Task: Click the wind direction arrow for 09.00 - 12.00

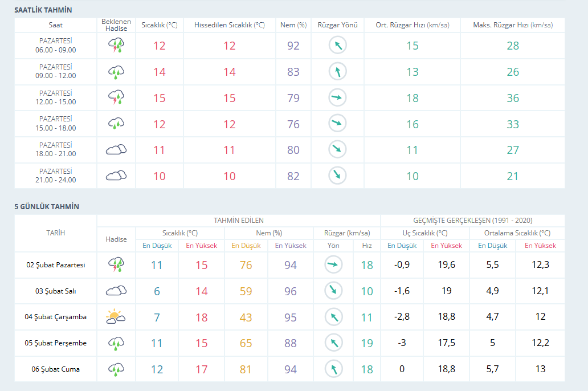Action: tap(338, 72)
